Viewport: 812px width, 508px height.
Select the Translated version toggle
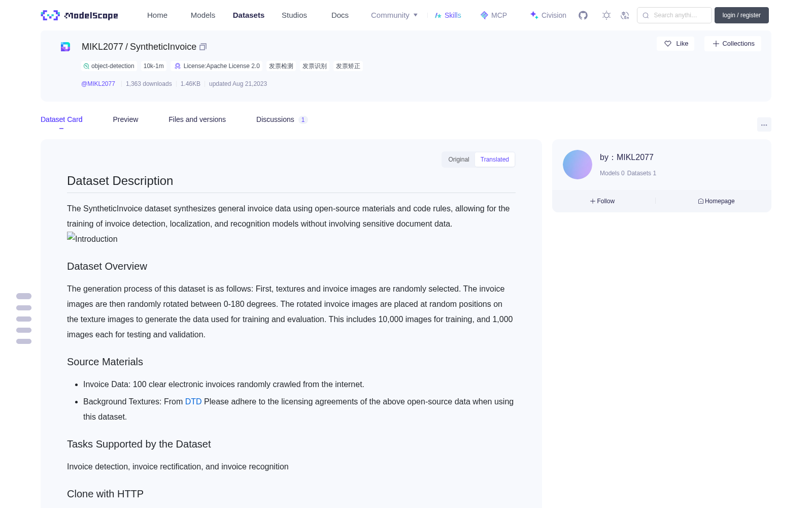click(495, 160)
